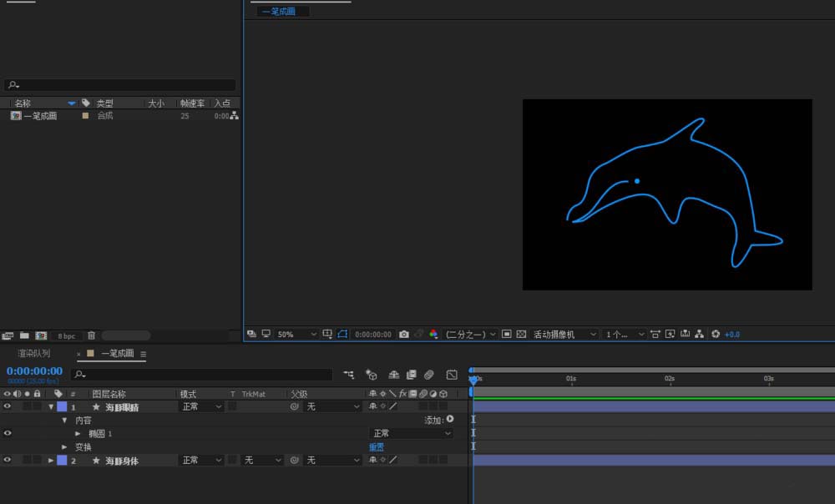The height and width of the screenshot is (504, 835).
Task: Open the 50% magnification dropdown
Action: click(296, 334)
